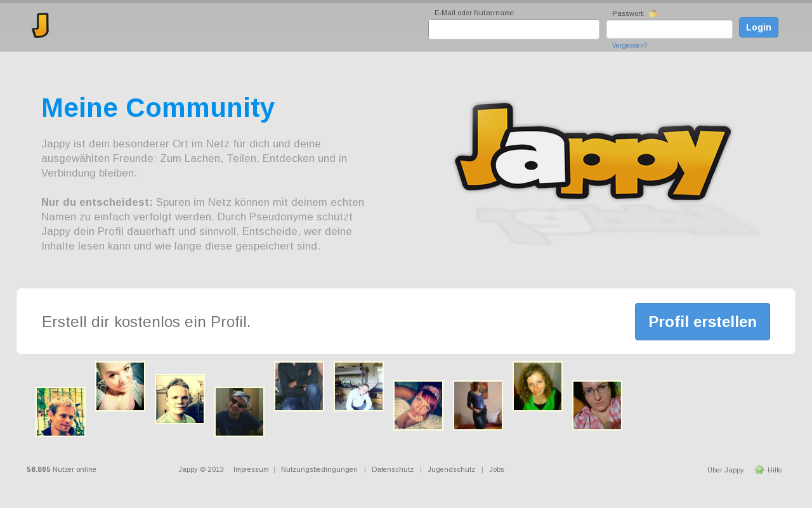This screenshot has width=812, height=508.
Task: Open the Hilfe link
Action: click(775, 470)
